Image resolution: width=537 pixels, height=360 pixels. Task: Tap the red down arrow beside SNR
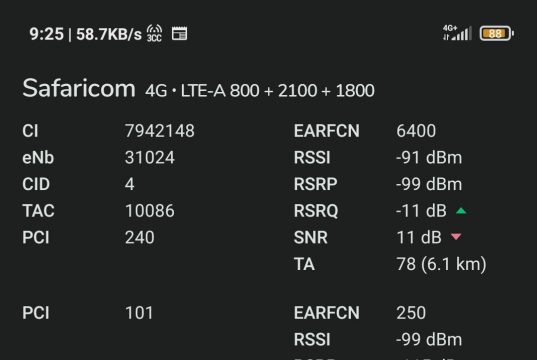pyautogui.click(x=456, y=237)
